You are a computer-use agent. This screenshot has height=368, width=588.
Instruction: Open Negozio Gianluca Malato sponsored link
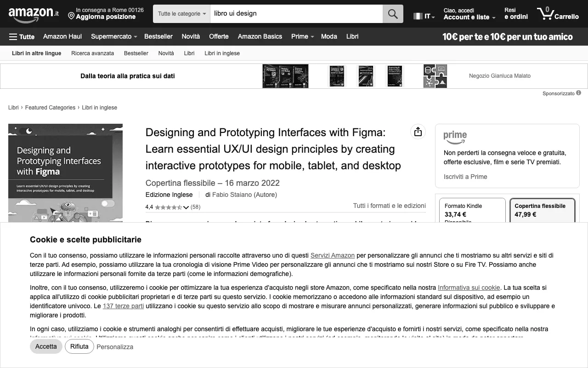point(500,76)
